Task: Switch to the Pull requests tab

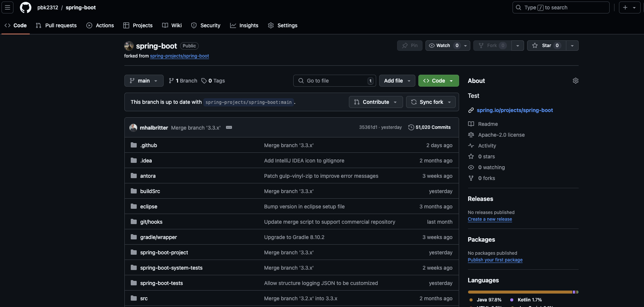Action: [56, 25]
